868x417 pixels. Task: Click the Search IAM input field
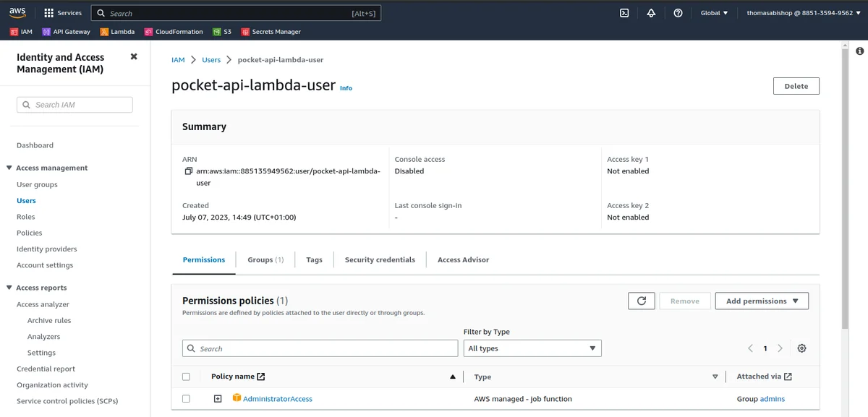[75, 105]
